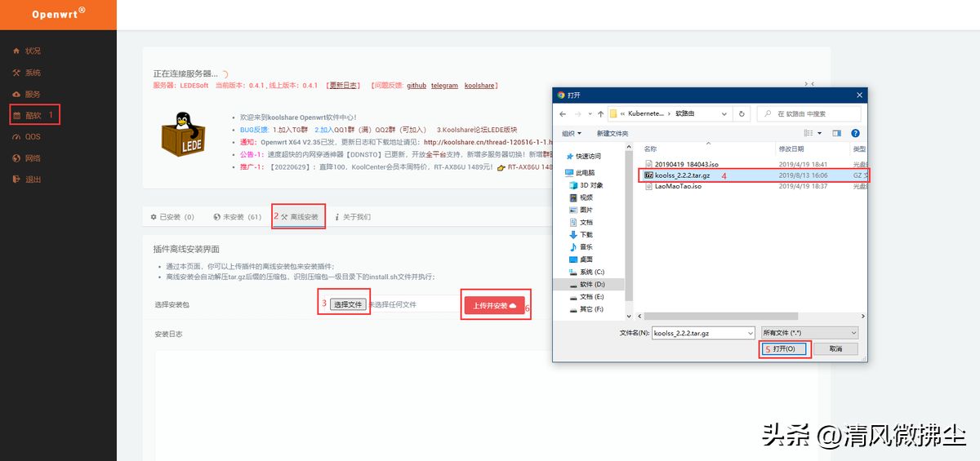The image size is (980, 461).
Task: Open the 系统 system menu in the sidebar
Action: [26, 73]
